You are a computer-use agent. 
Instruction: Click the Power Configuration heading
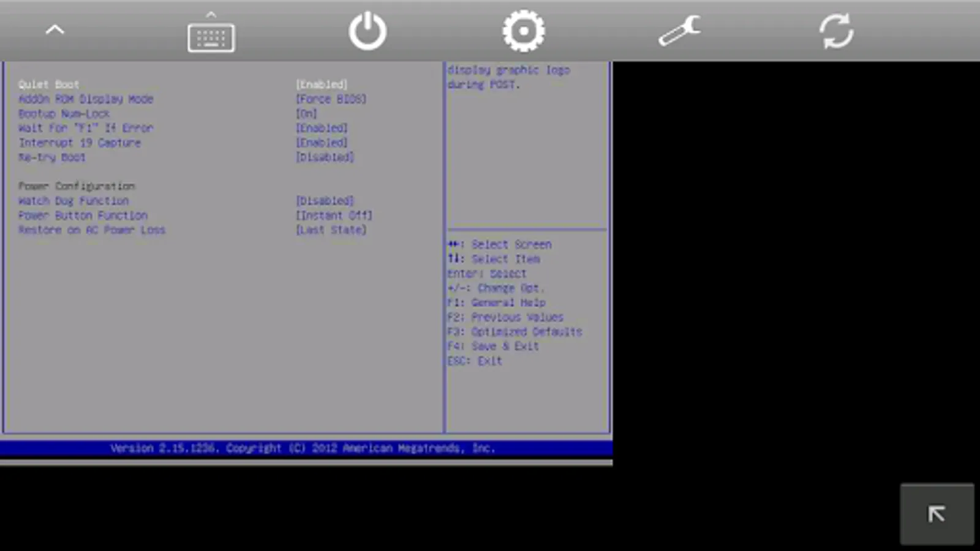tap(77, 186)
